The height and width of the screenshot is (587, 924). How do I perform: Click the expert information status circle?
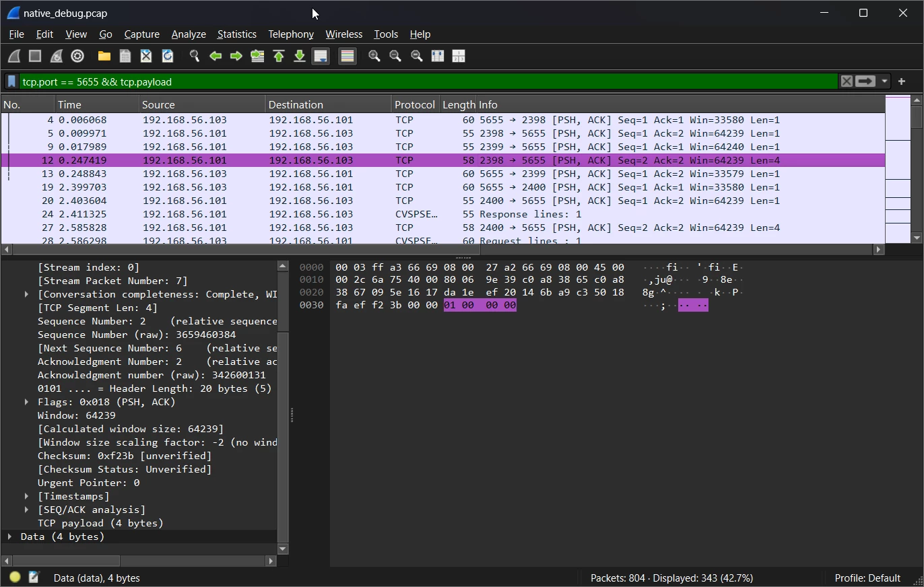pyautogui.click(x=15, y=577)
